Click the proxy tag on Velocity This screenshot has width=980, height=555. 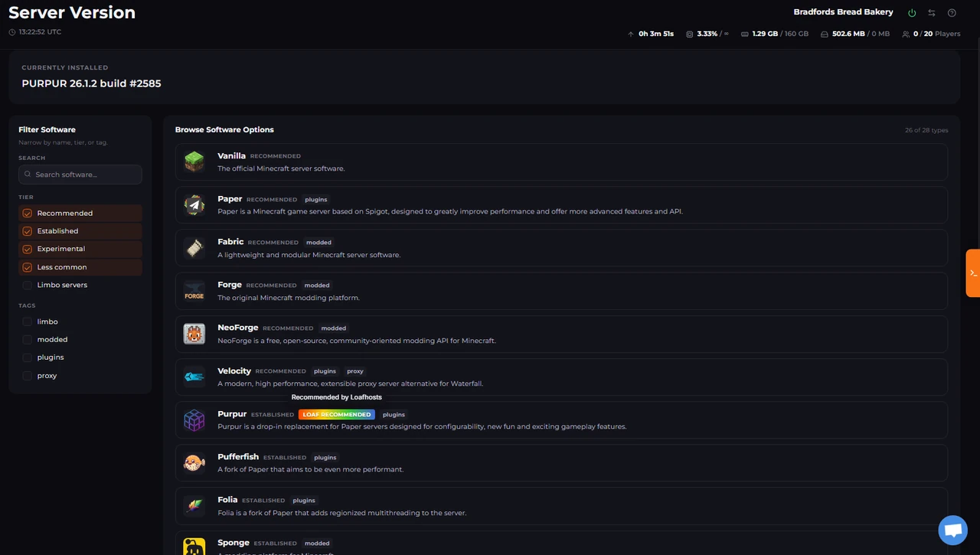point(355,371)
